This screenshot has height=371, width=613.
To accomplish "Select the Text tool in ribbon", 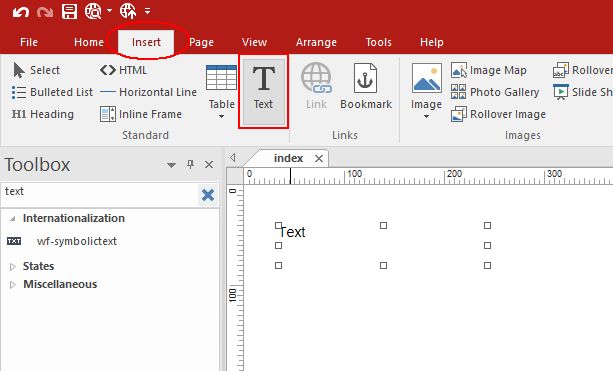I will (x=263, y=91).
